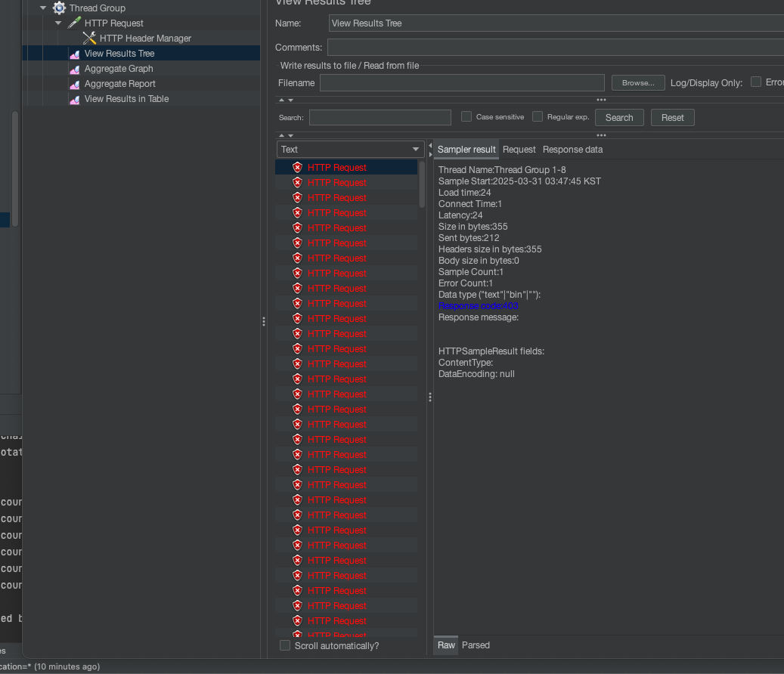Select Thread Group in the test plan
The image size is (784, 674).
(98, 8)
